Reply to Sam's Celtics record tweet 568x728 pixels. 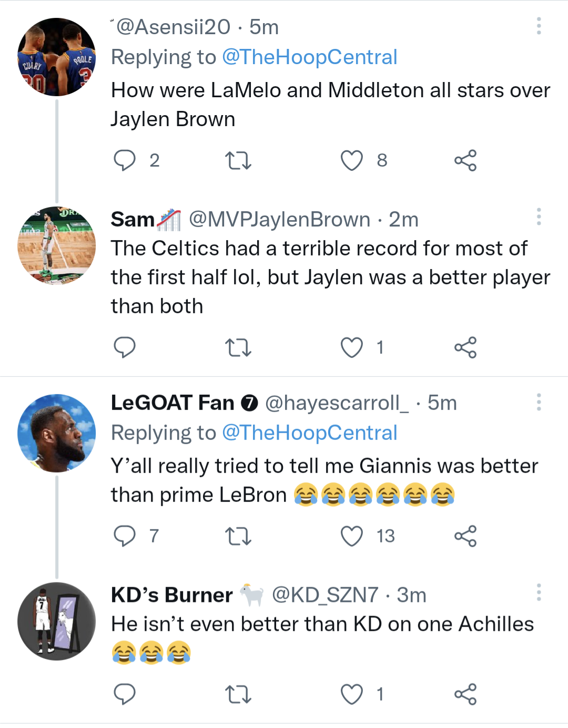(125, 347)
